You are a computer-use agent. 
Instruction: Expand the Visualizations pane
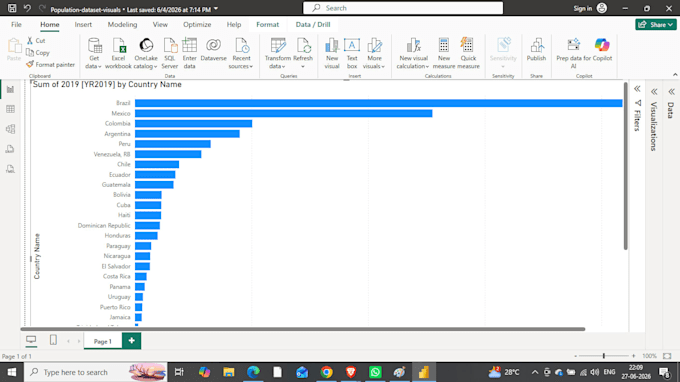(654, 91)
